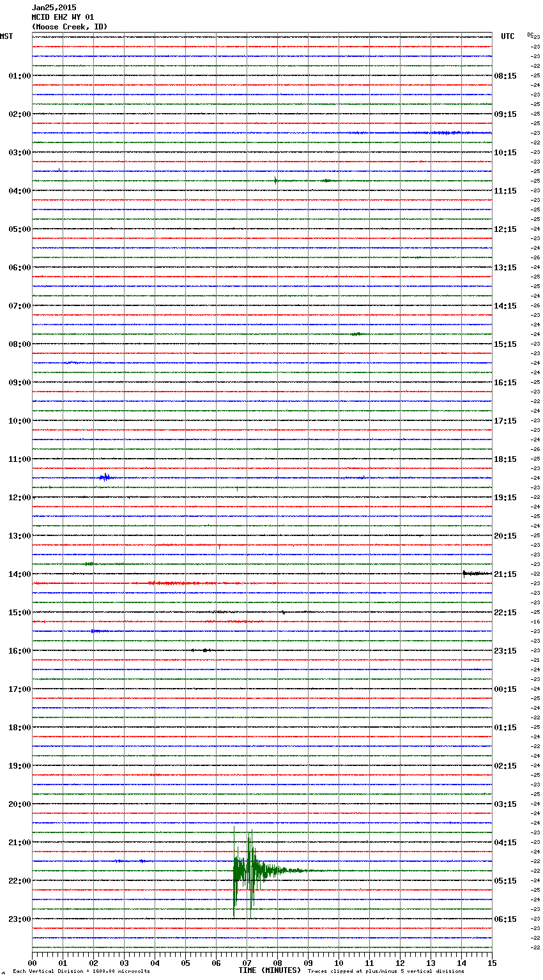543x980 pixels.
Task: Select the 23:00 MST time label
Action: tap(19, 919)
